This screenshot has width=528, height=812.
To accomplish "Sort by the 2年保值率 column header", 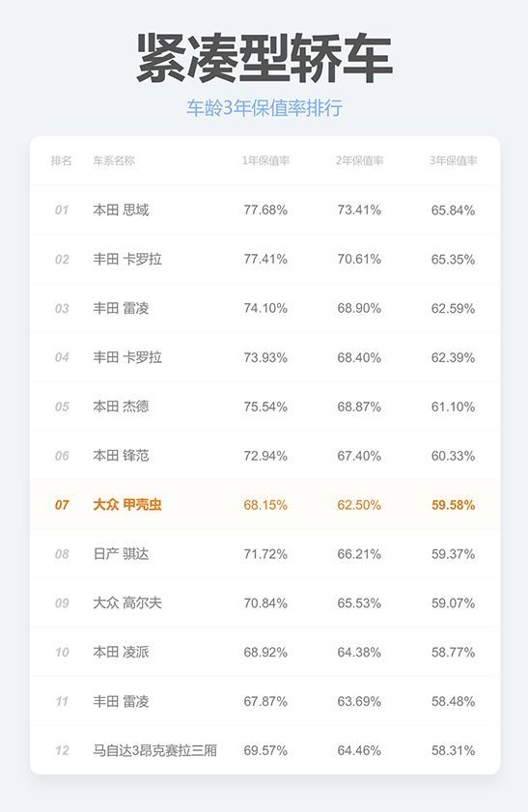I will (x=359, y=160).
